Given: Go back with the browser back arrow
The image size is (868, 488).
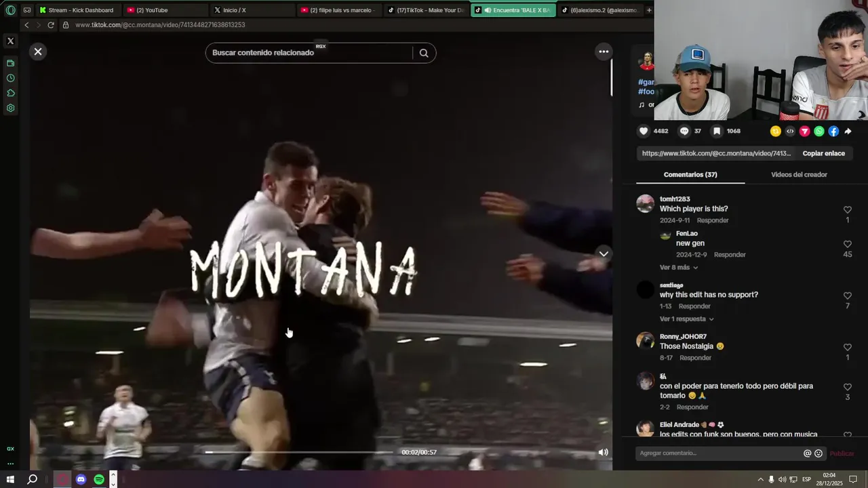Looking at the screenshot, I should (x=26, y=25).
